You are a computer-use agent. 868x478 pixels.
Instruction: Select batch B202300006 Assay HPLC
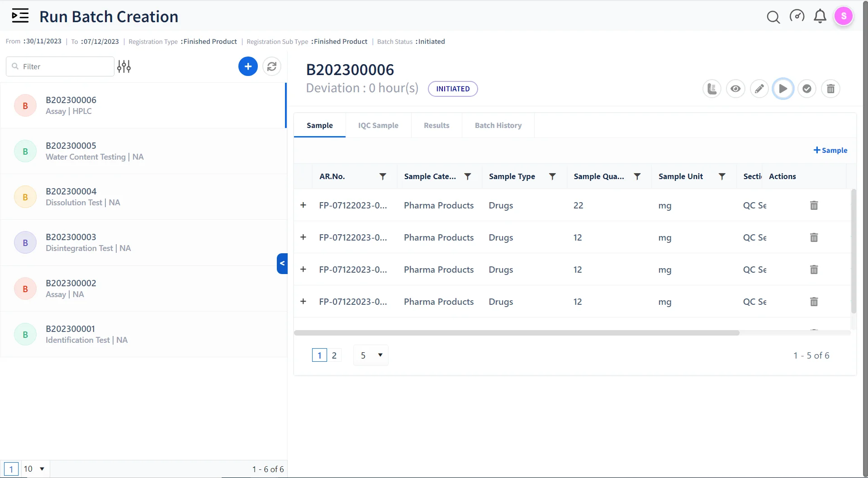tap(143, 105)
